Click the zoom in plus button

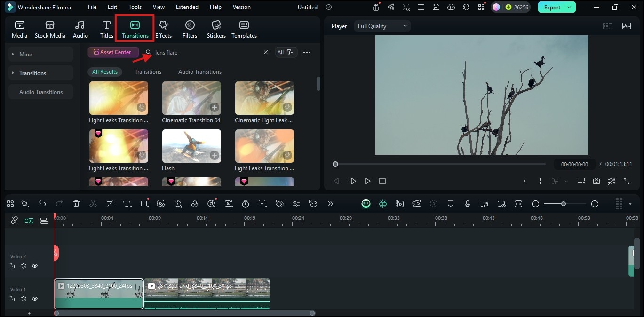click(595, 204)
